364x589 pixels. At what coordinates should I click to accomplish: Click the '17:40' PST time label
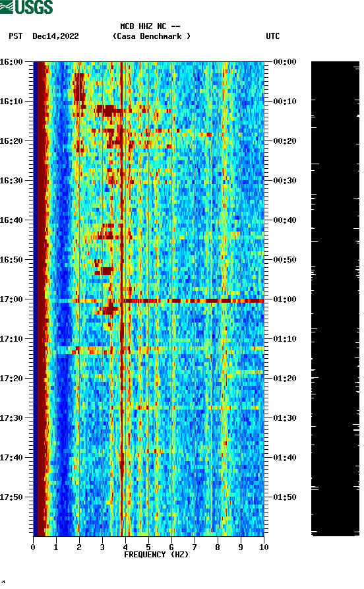[11, 458]
